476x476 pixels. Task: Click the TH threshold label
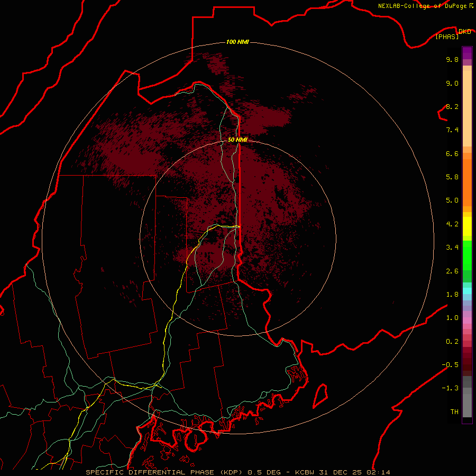[454, 412]
